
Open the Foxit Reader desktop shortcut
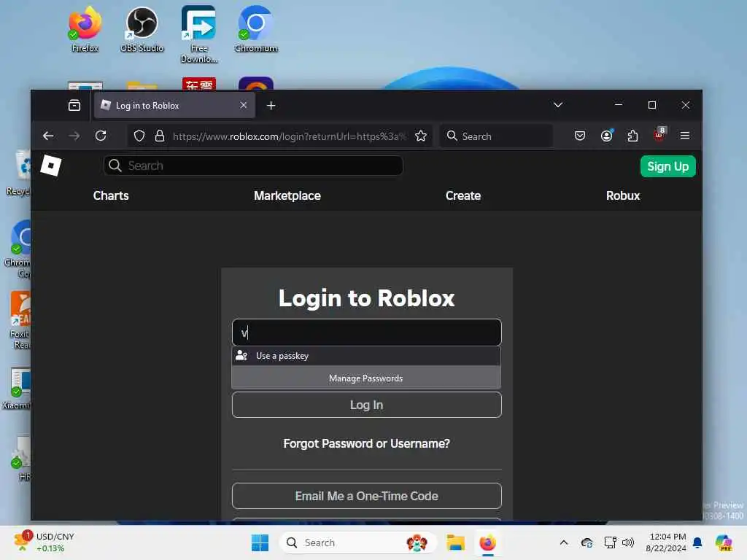pyautogui.click(x=20, y=320)
